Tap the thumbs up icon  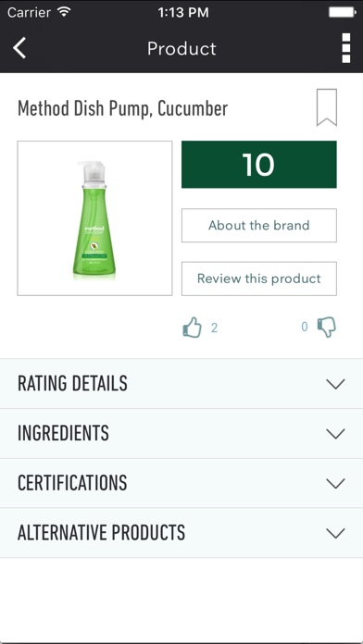tap(193, 328)
